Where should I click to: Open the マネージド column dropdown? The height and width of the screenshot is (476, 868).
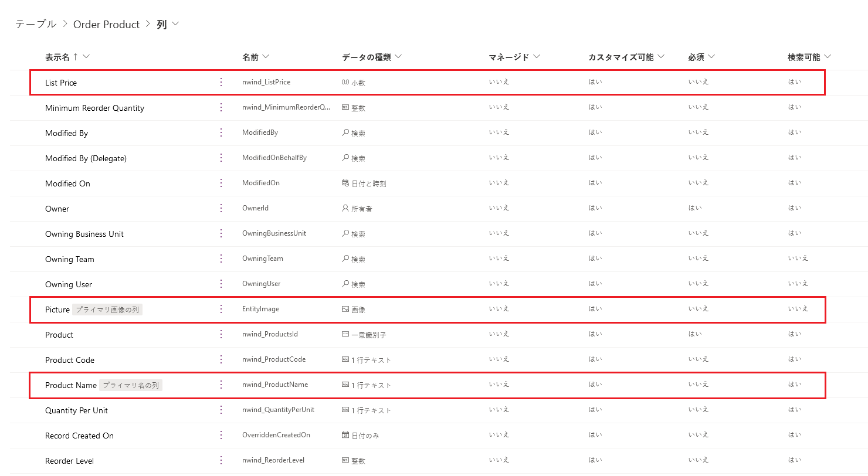coord(537,57)
